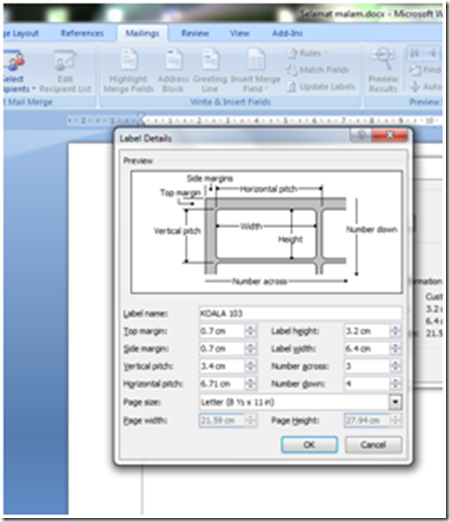Switch to the Page Layout tab
450x522 pixels.
[x=21, y=33]
